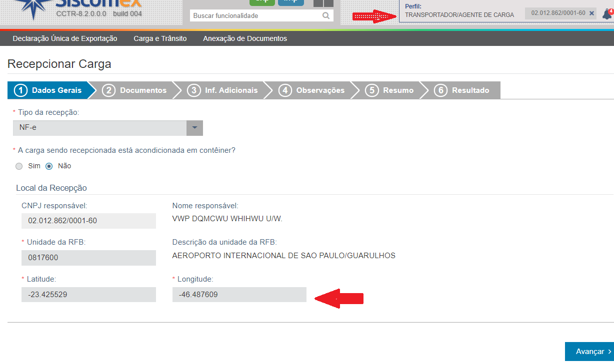Click the CCTR-8.2.0.0.0 build 004 version text
Screen dimensions: 614x364
pyautogui.click(x=99, y=13)
